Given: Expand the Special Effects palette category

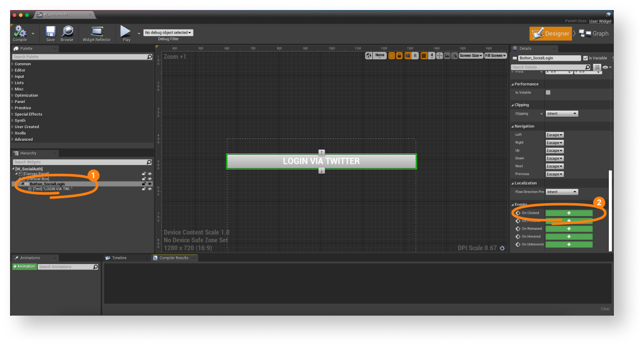Looking at the screenshot, I should click(28, 114).
